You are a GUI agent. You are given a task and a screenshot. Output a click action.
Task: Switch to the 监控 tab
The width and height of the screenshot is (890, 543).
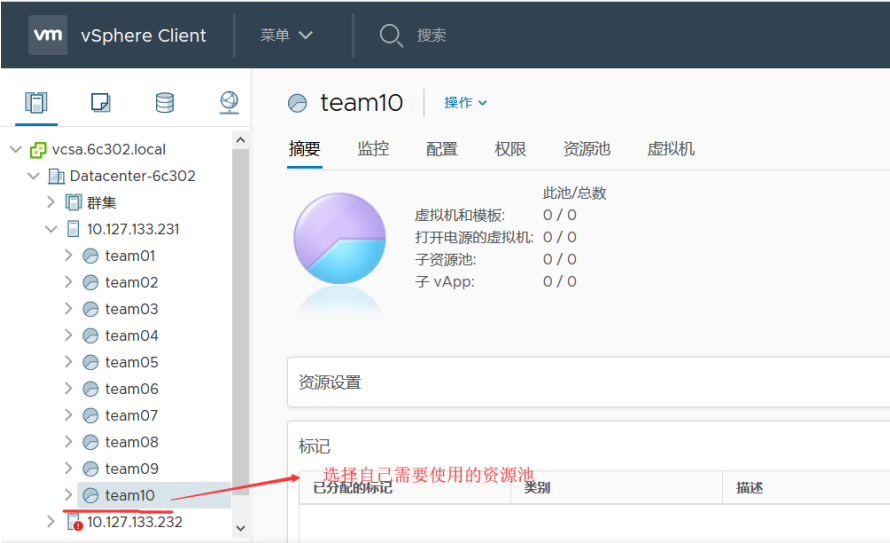pyautogui.click(x=373, y=149)
